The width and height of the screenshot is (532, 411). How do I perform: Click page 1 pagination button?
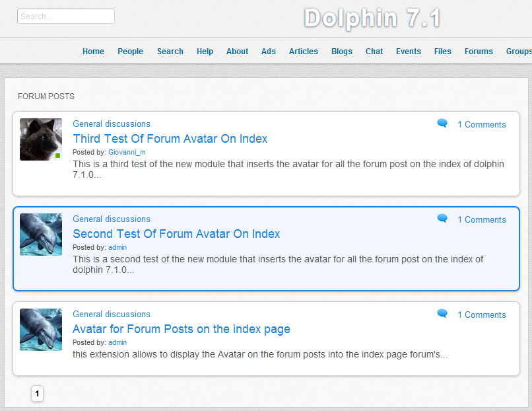coord(37,394)
